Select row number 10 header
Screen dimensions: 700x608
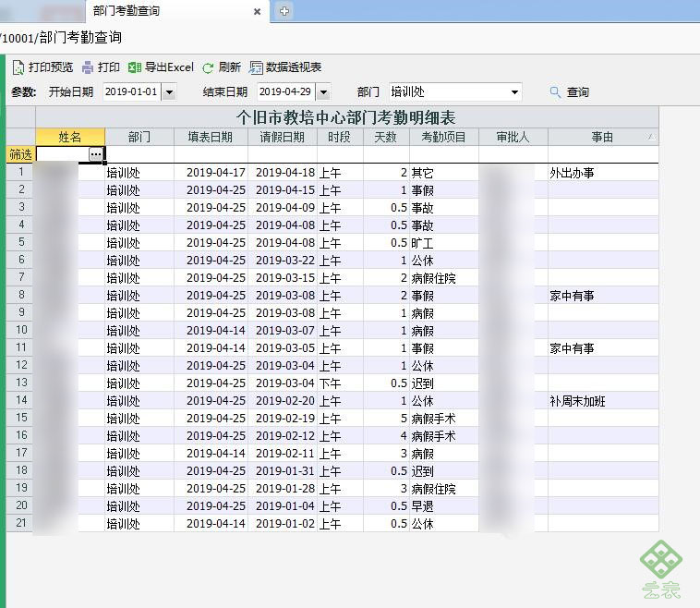(x=21, y=330)
